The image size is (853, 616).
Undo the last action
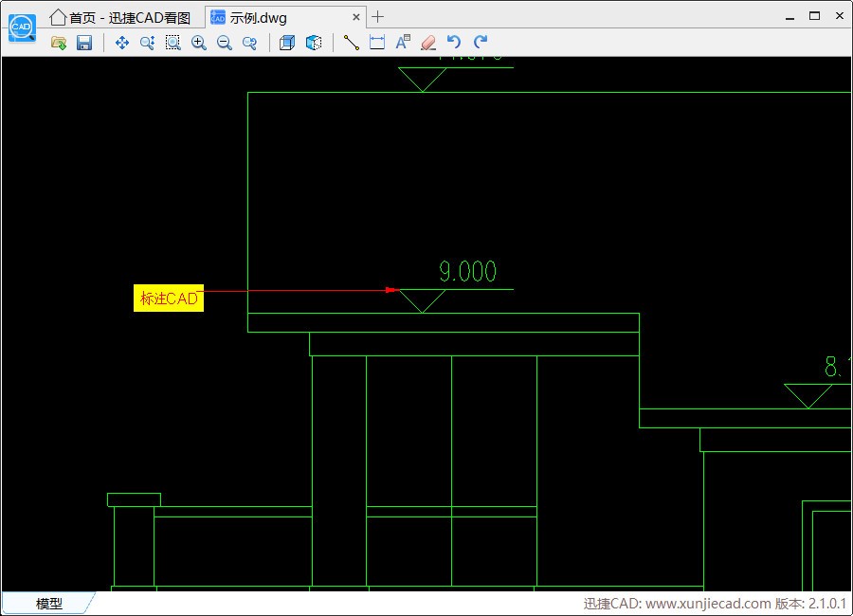[454, 43]
